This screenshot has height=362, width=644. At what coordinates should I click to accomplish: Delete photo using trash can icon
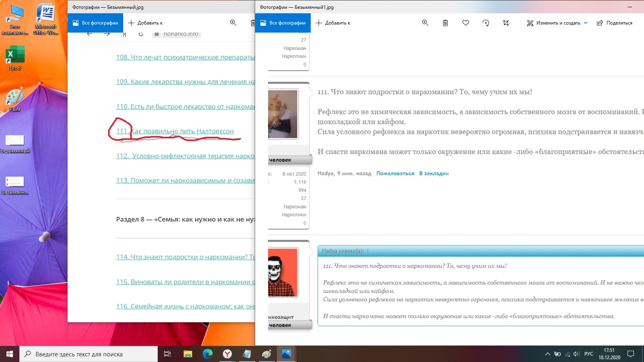pos(445,23)
